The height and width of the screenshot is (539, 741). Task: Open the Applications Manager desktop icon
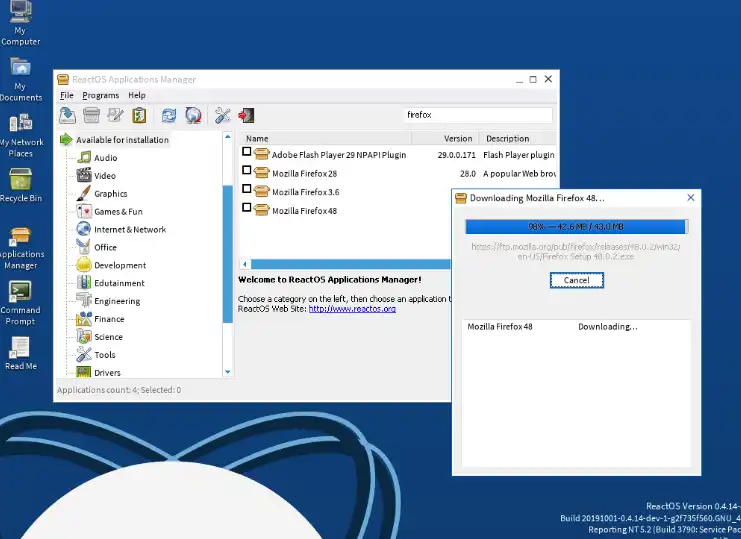click(20, 237)
